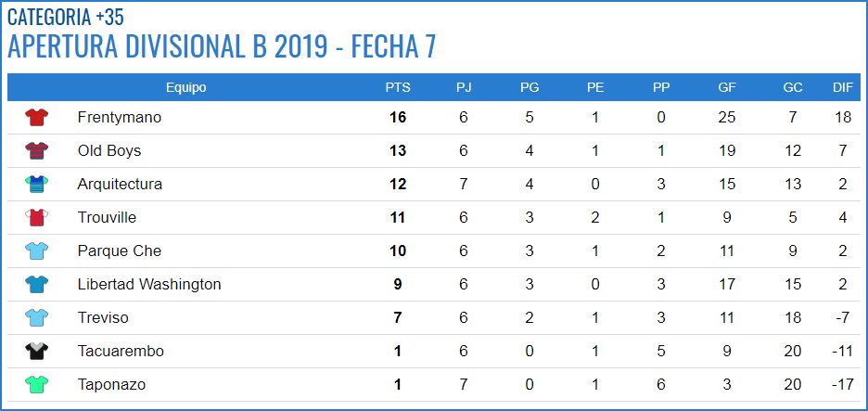Click Tacuarembo's black jersey icon
This screenshot has height=411, width=868.
pos(37,352)
